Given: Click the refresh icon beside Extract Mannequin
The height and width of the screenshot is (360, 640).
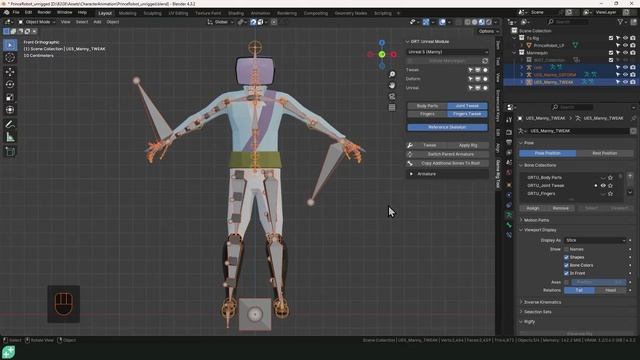Looking at the screenshot, I should tap(485, 61).
